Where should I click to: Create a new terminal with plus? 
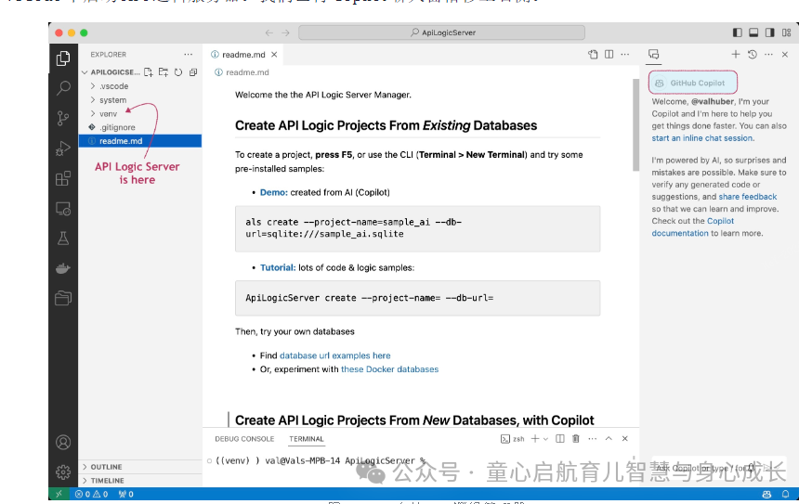[x=535, y=438]
